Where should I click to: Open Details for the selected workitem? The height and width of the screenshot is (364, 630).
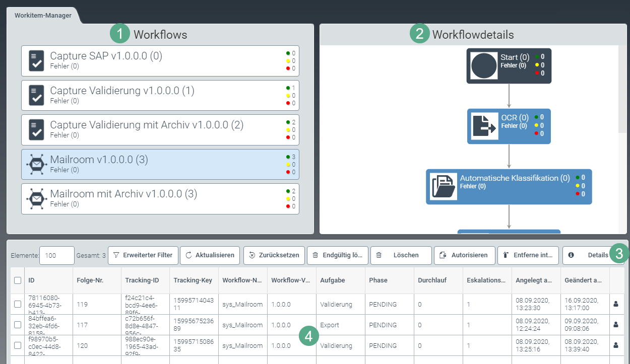tap(588, 255)
